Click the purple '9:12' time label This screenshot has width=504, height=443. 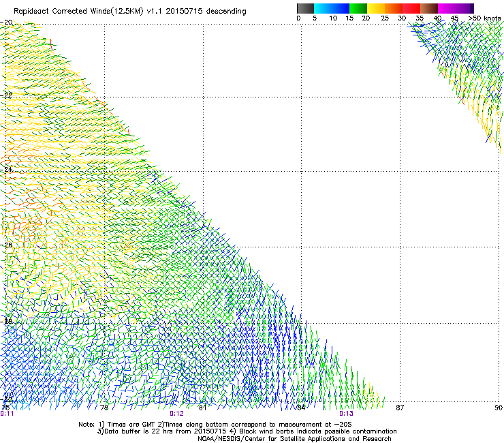[x=177, y=414]
